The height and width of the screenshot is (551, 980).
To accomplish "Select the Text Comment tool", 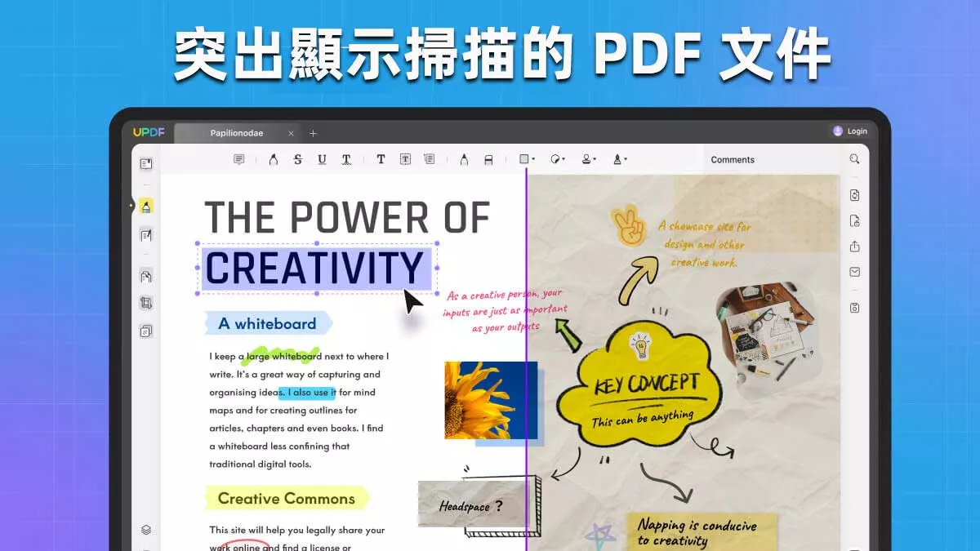I will pos(381,160).
